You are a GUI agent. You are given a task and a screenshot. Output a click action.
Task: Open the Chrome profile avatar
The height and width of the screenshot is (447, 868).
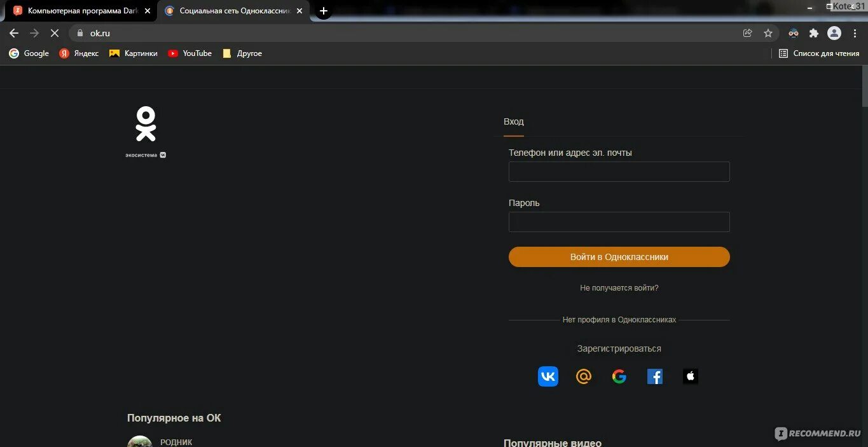click(x=834, y=33)
